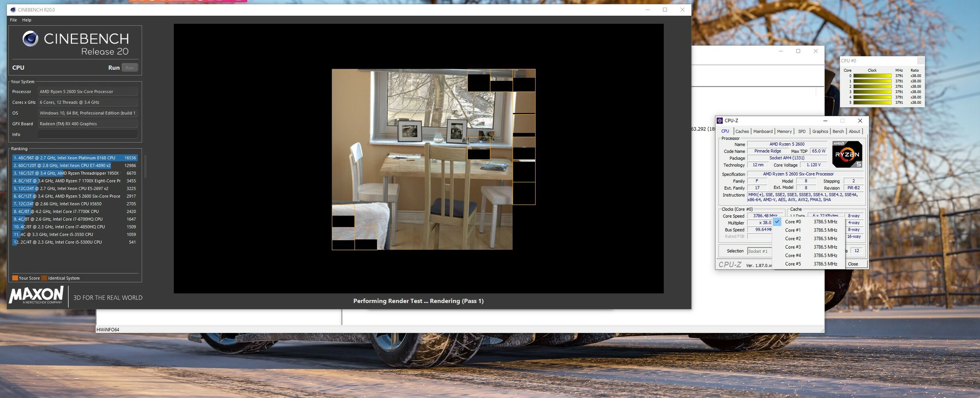Viewport: 980px width, 398px height.
Task: Open the Graphics tab in CPU-Z
Action: point(820,131)
